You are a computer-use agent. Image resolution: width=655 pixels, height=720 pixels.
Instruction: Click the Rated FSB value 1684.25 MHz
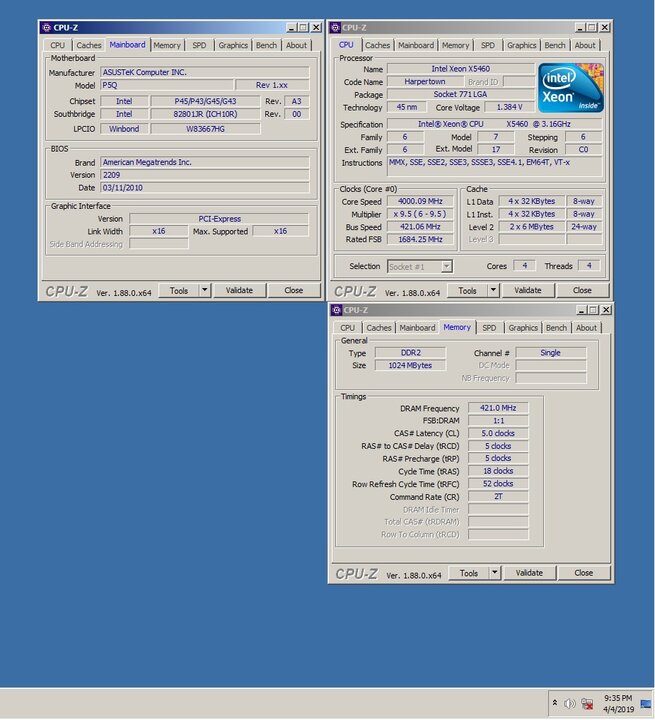(x=420, y=239)
